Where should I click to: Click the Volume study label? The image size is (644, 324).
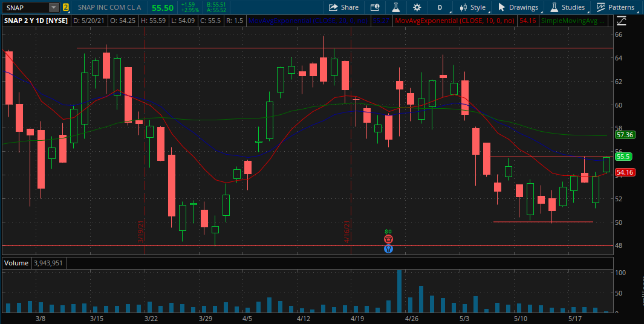coord(17,263)
